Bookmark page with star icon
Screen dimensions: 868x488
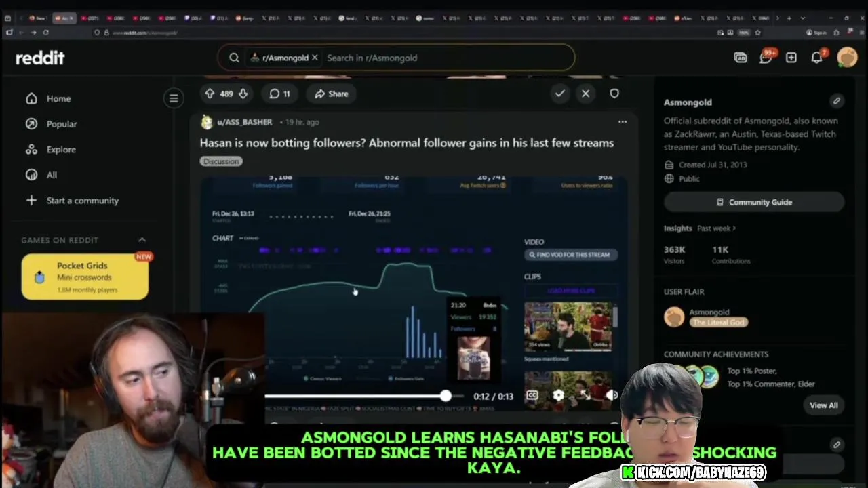tap(757, 33)
